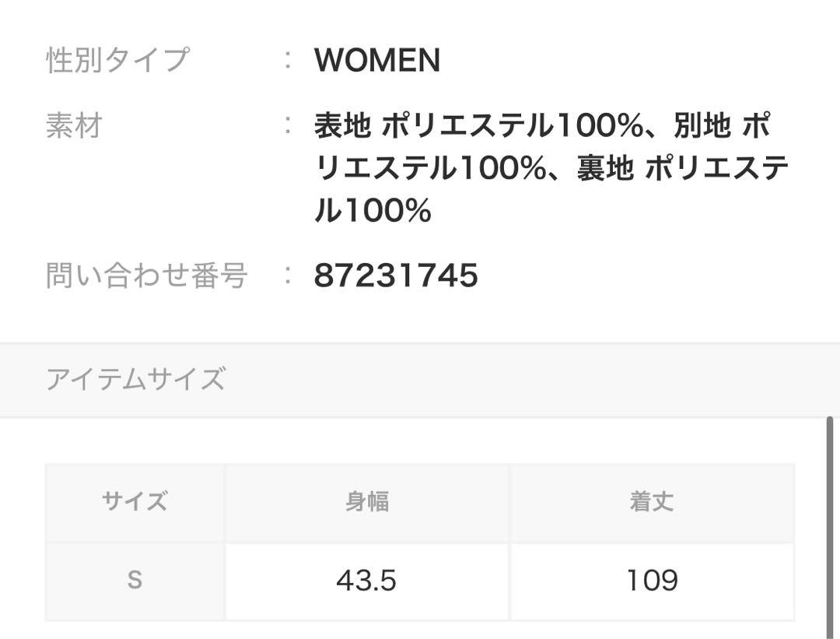Click the colon separator beside 素材
The height and width of the screenshot is (639, 840).
289,125
